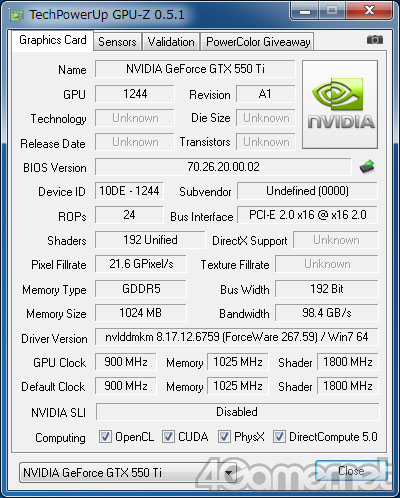
Task: Select the Graphics Card tab
Action: pyautogui.click(x=53, y=40)
